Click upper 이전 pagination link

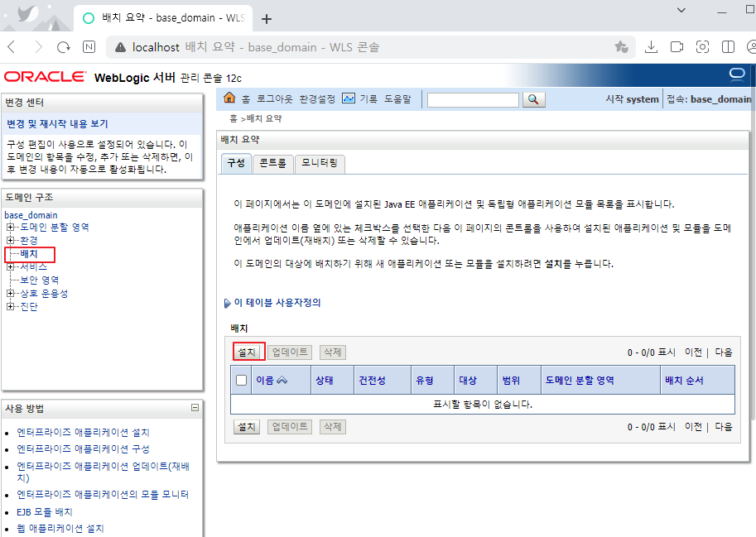coord(693,352)
